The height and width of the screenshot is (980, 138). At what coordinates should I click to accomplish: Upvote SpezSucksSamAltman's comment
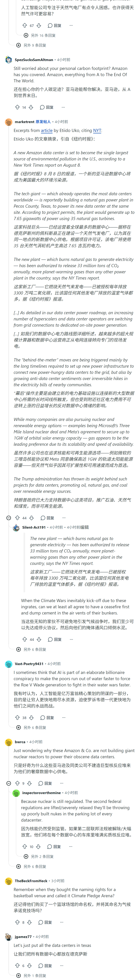17,107
